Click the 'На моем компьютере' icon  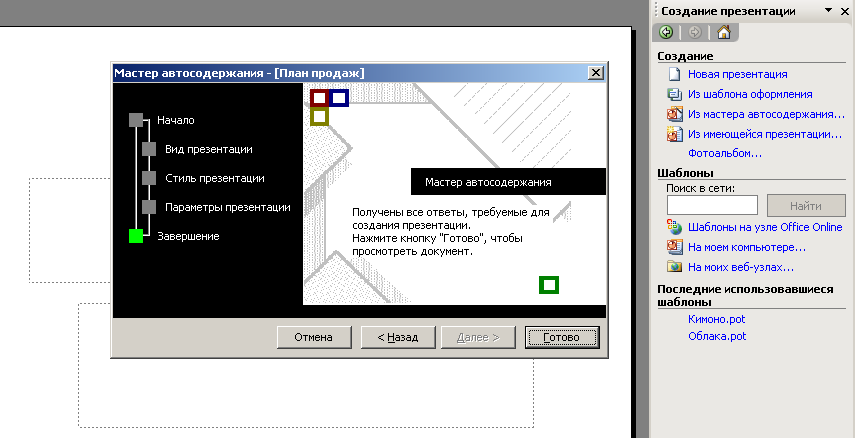tap(675, 247)
